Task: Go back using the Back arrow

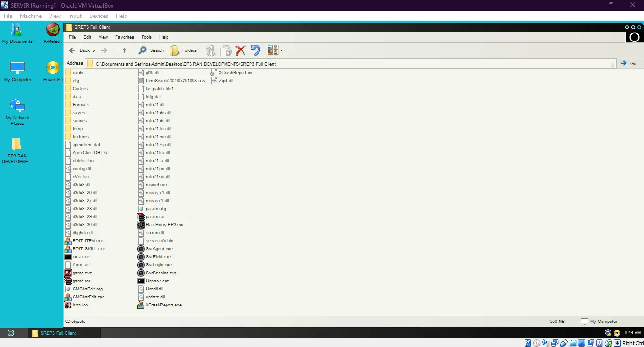Action: pos(72,50)
